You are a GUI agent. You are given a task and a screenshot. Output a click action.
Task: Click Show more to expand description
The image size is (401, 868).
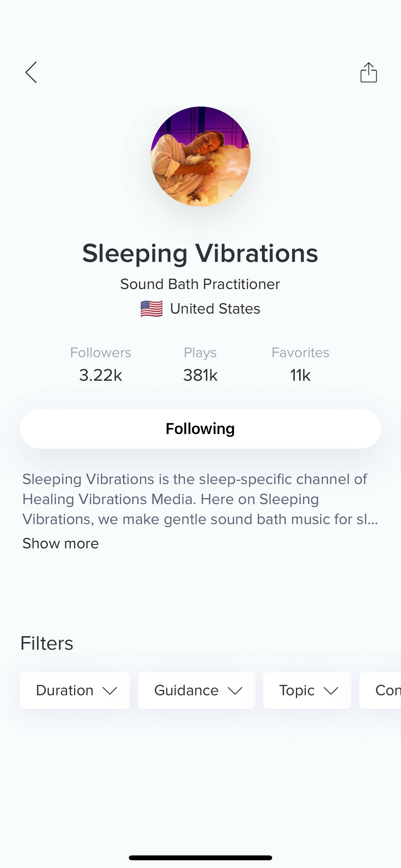point(61,543)
